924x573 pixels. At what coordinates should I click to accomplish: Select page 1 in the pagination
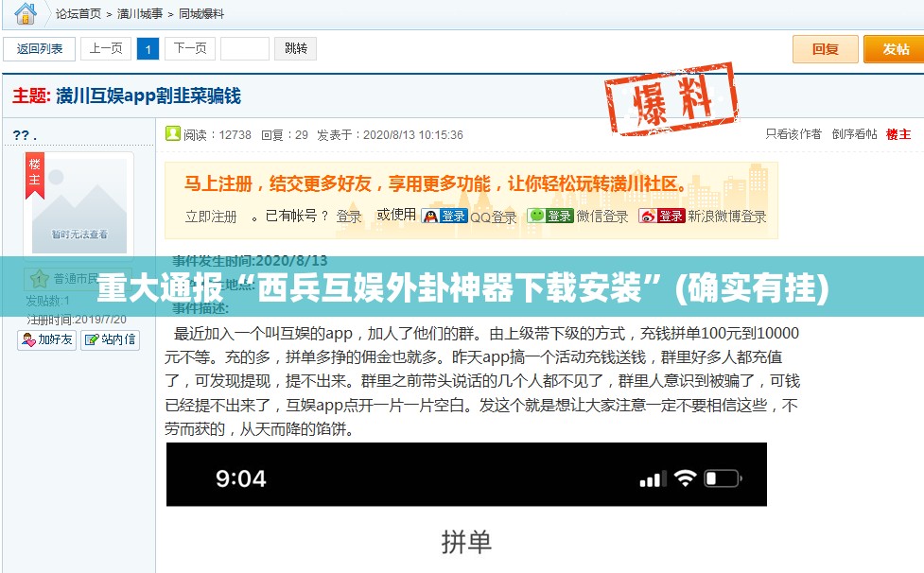point(148,48)
